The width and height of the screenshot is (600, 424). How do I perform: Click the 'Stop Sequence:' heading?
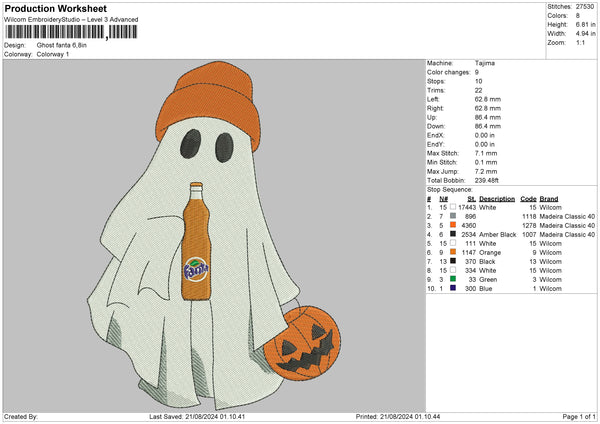click(x=450, y=190)
